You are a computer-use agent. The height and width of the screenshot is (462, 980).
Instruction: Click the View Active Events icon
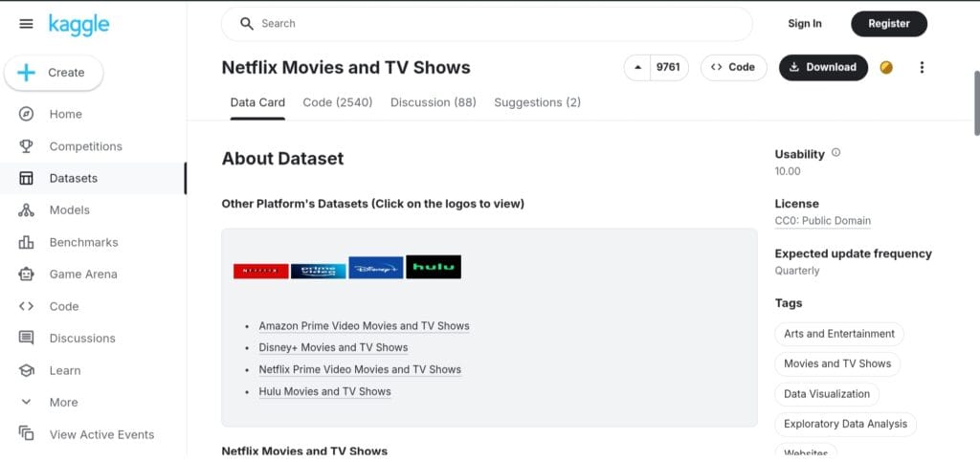(x=26, y=434)
